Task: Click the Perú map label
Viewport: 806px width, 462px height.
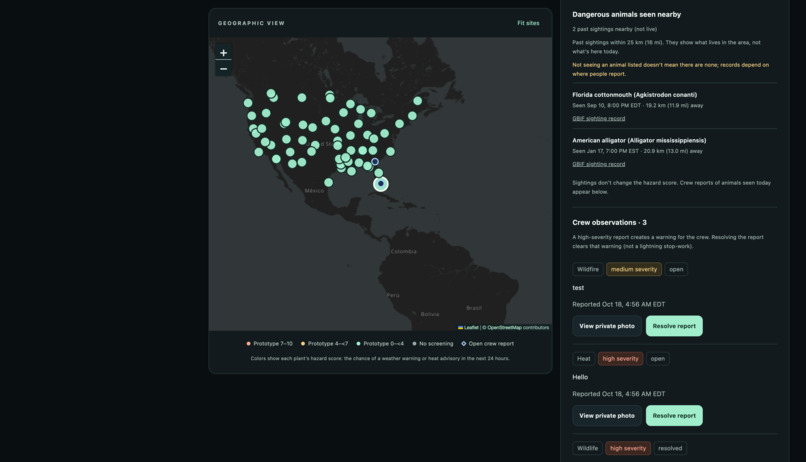Action: (x=393, y=295)
